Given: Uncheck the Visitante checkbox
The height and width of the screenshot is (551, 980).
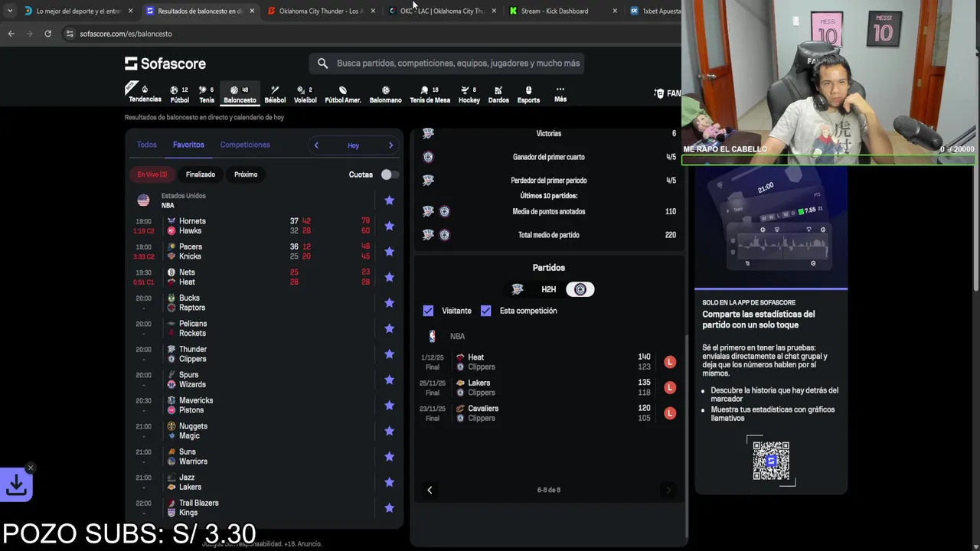Looking at the screenshot, I should pos(428,311).
